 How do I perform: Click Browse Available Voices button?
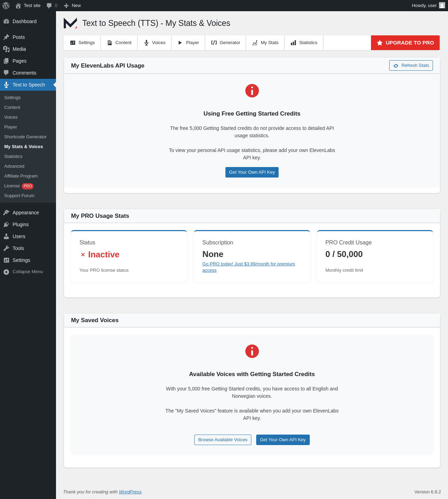tap(223, 440)
